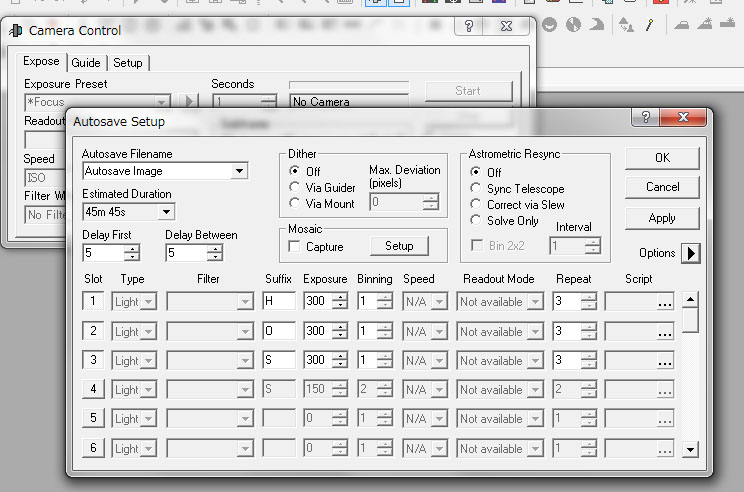Click the magic wand icon with yellow tip
Viewport: 744px width, 492px height.
click(649, 25)
